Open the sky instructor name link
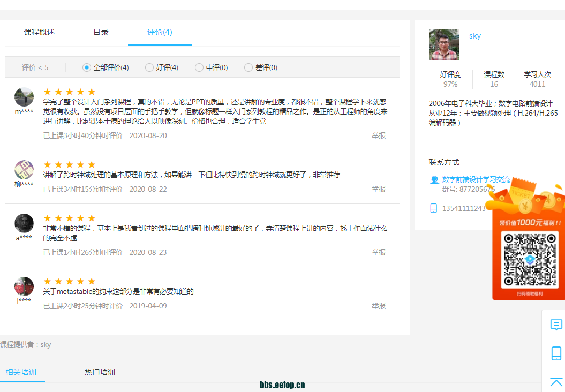The height and width of the screenshot is (392, 565). pos(474,36)
